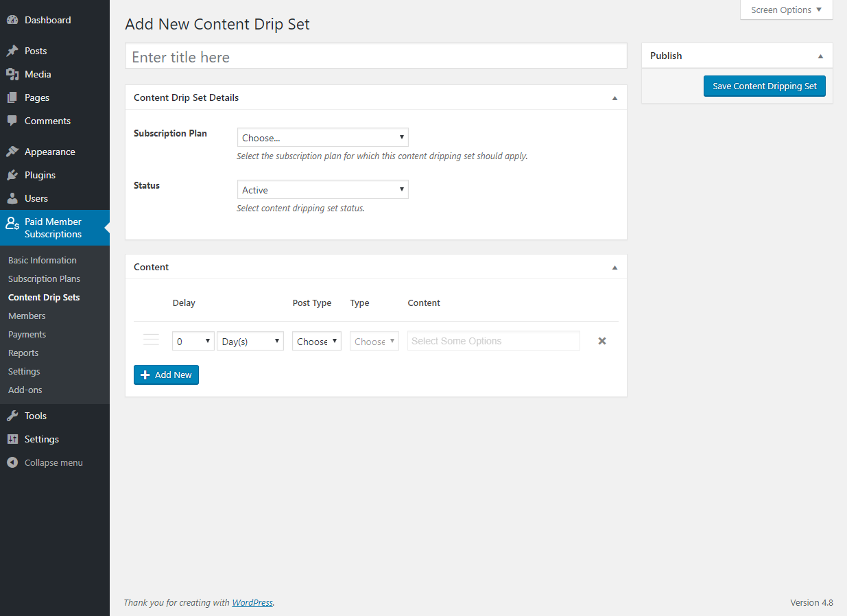Click the Comments speech bubble icon
This screenshot has width=847, height=616.
tap(12, 121)
